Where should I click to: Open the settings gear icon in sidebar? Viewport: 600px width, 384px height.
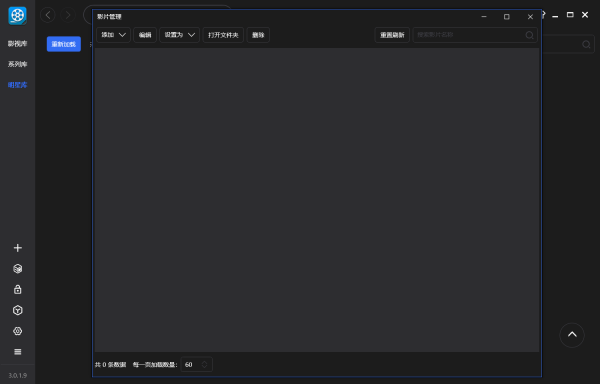(18, 331)
